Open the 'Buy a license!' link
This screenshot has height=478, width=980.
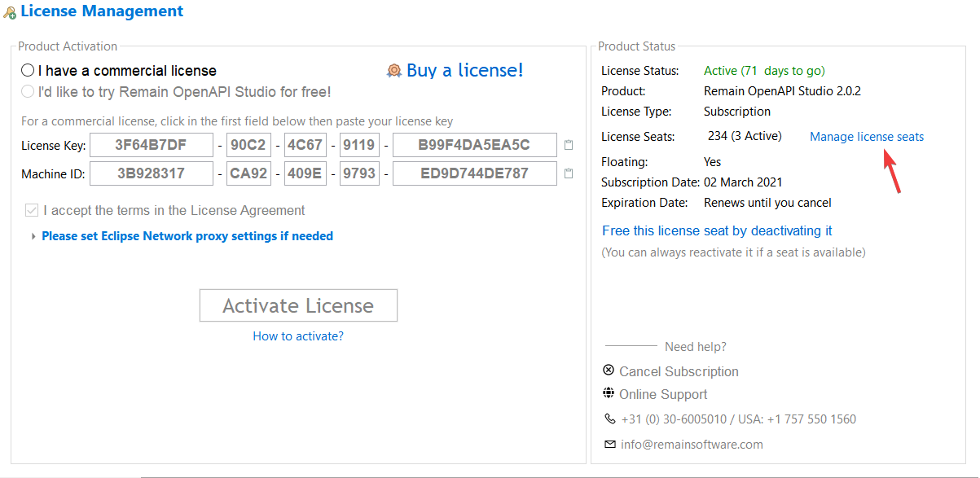465,70
